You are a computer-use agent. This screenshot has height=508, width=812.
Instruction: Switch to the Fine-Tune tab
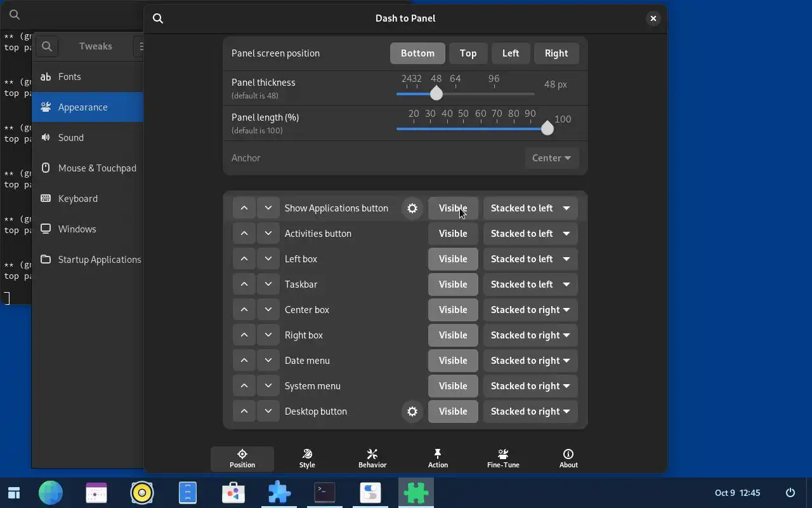503,458
